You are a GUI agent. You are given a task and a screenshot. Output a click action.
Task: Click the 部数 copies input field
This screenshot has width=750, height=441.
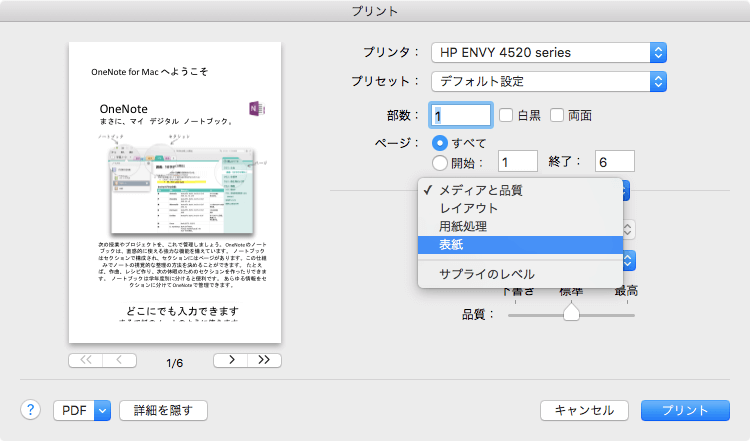coord(461,115)
